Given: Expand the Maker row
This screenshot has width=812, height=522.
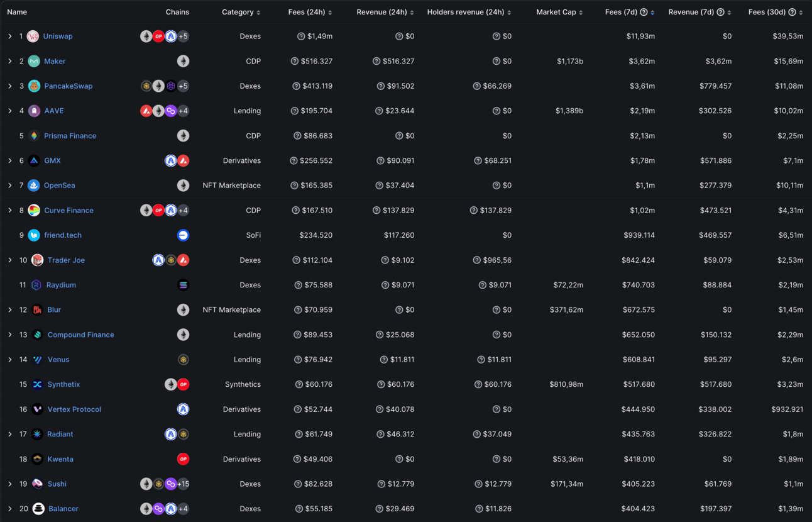Looking at the screenshot, I should (x=10, y=61).
